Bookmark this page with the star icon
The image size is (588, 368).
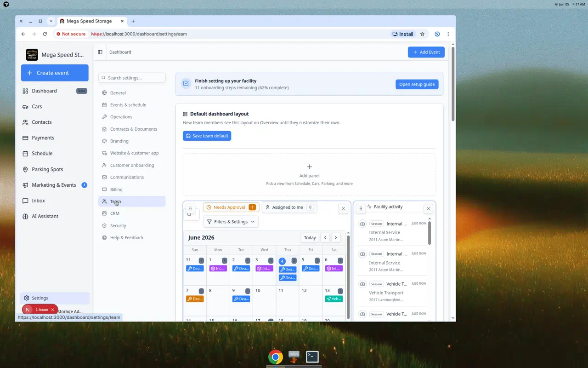pyautogui.click(x=422, y=34)
